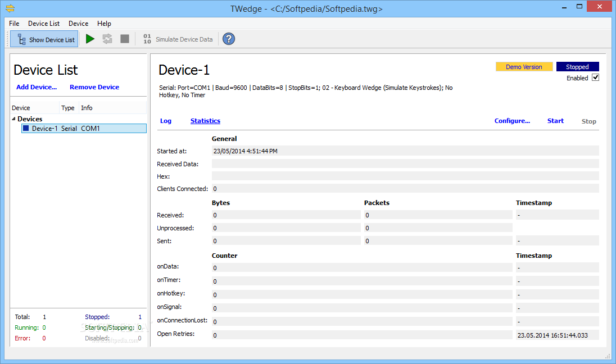Viewport: 616px width, 364px height.
Task: Click the blue Stopped status badge
Action: 578,67
